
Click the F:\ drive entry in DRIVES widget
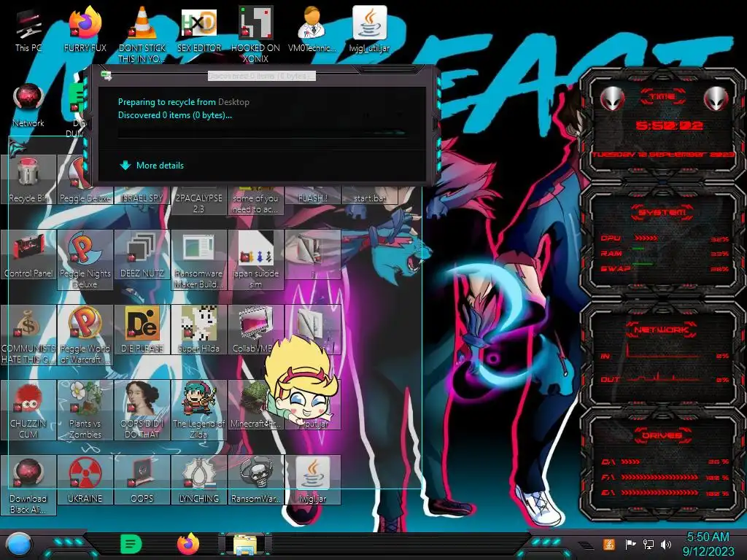coord(665,477)
